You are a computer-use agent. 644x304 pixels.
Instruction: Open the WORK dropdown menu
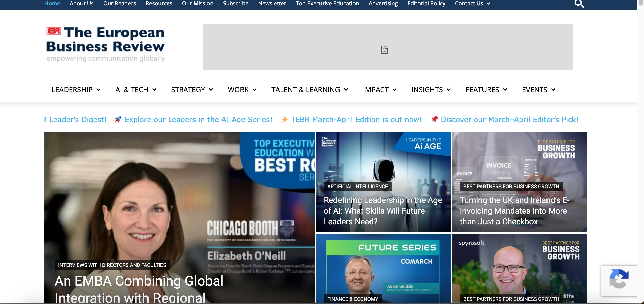point(242,90)
